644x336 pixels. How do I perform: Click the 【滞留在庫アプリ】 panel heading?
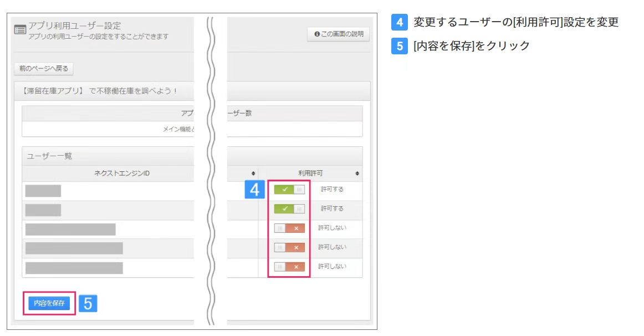pos(97,91)
